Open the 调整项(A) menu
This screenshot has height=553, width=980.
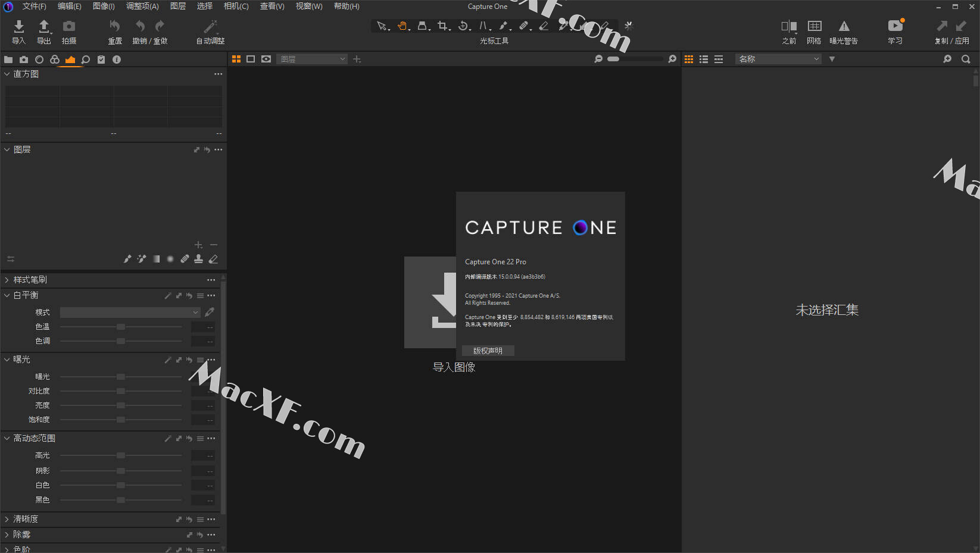click(142, 6)
